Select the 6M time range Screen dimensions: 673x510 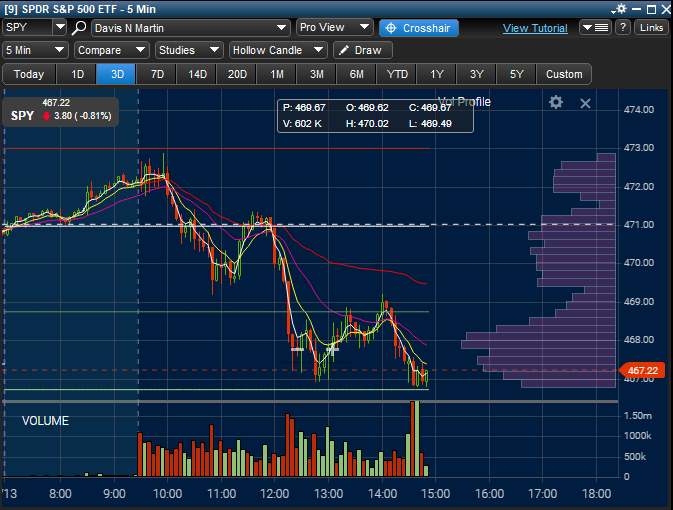[x=357, y=74]
